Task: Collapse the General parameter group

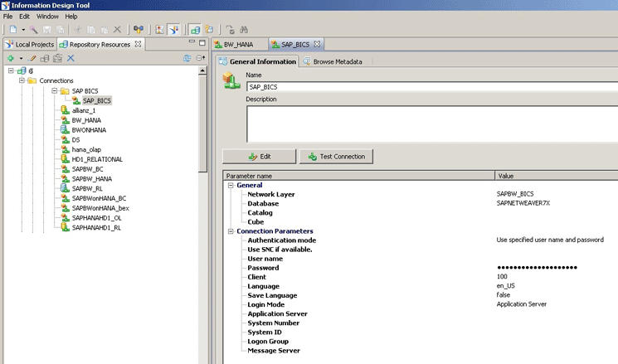Action: tap(231, 185)
